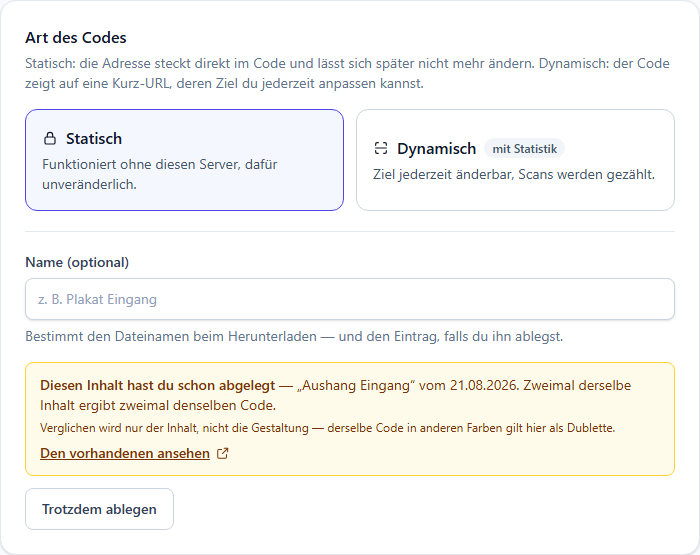Click the description 'Ziel jederzeit änderbar, Scans werden gezählt.'
Screen dimensions: 700x555
point(514,174)
